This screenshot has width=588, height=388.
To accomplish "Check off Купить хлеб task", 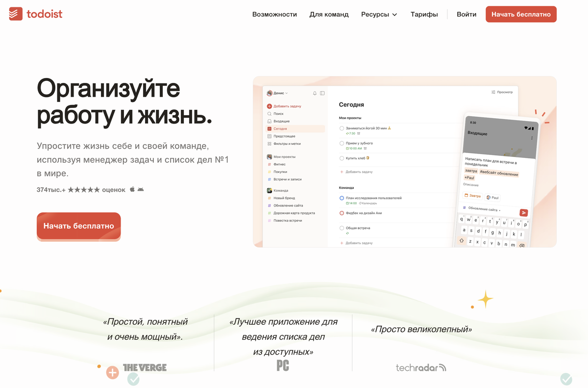I will (342, 158).
